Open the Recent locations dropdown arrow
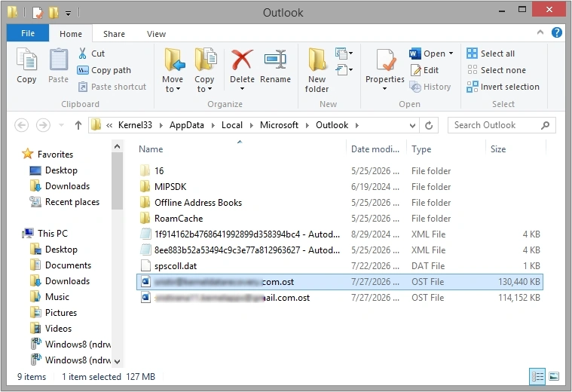The height and width of the screenshot is (392, 572). [x=61, y=125]
